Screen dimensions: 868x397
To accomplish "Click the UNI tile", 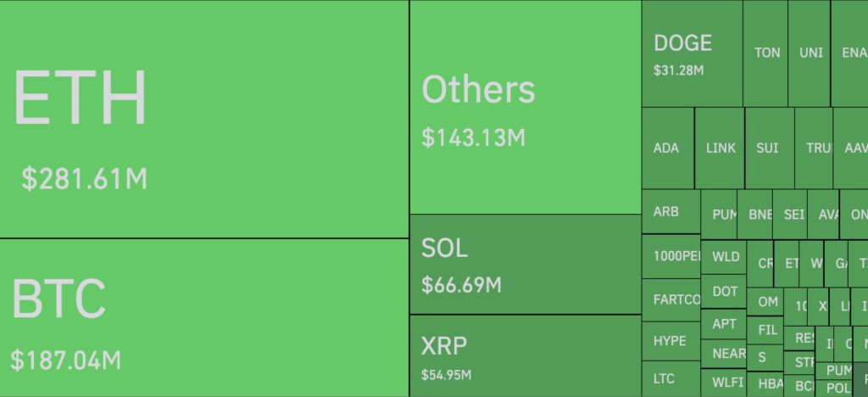I will 810,53.
